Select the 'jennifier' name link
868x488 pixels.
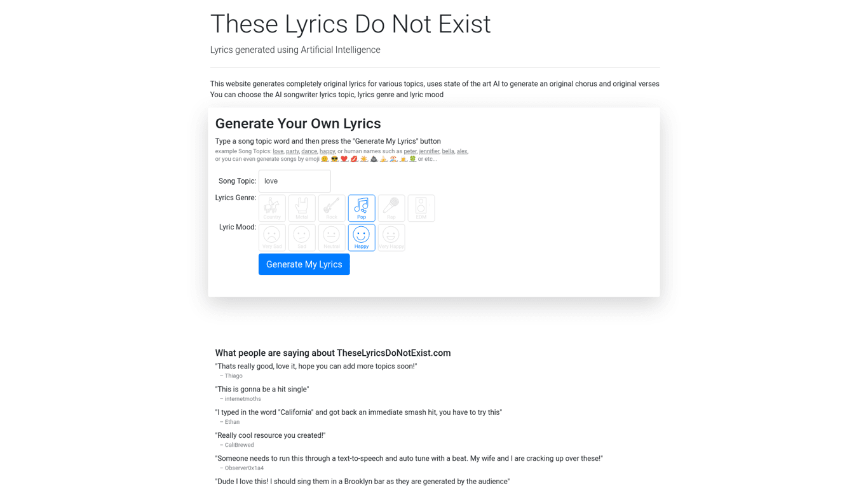[x=429, y=151]
